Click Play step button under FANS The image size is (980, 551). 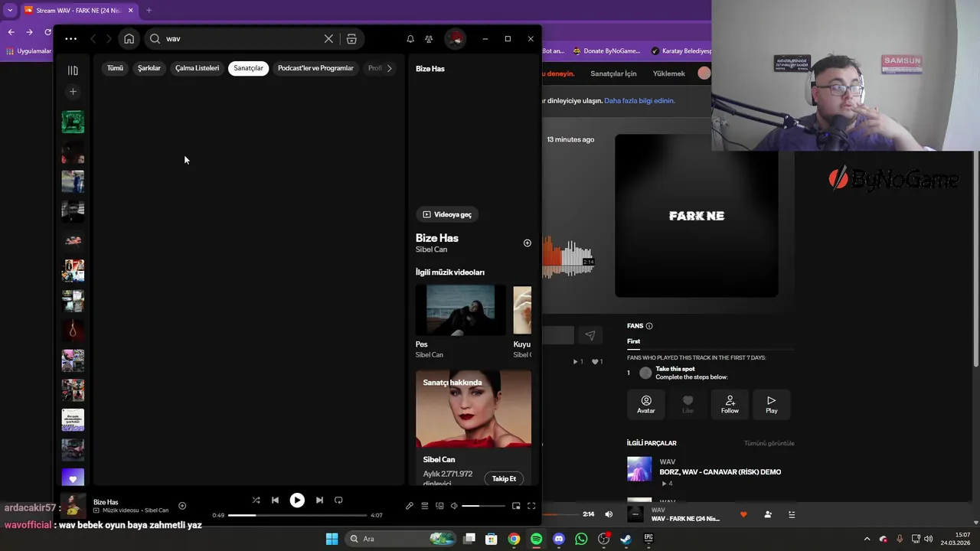[771, 404]
